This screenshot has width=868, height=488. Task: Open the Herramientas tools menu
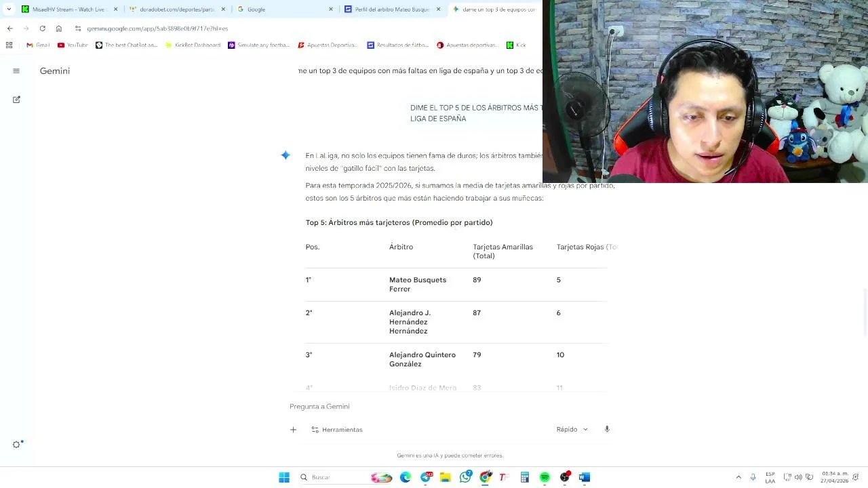tap(336, 430)
